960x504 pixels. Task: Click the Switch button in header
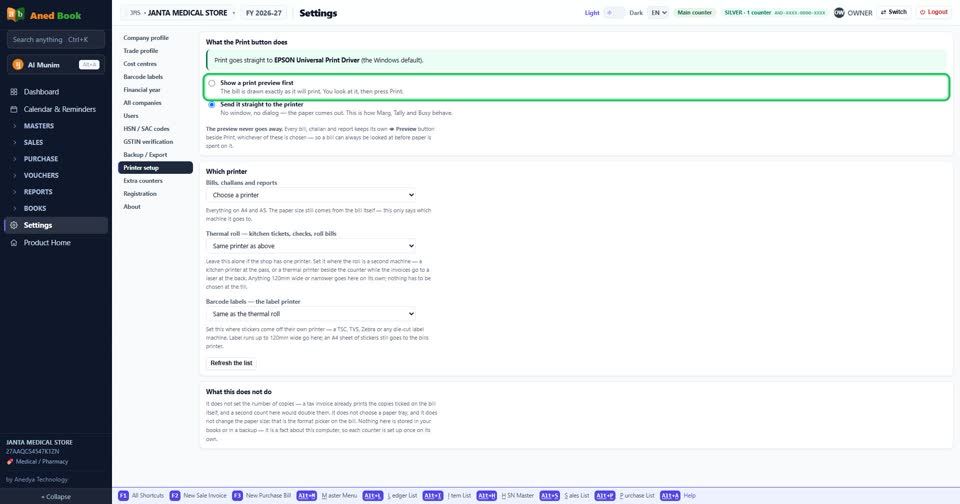coord(894,12)
